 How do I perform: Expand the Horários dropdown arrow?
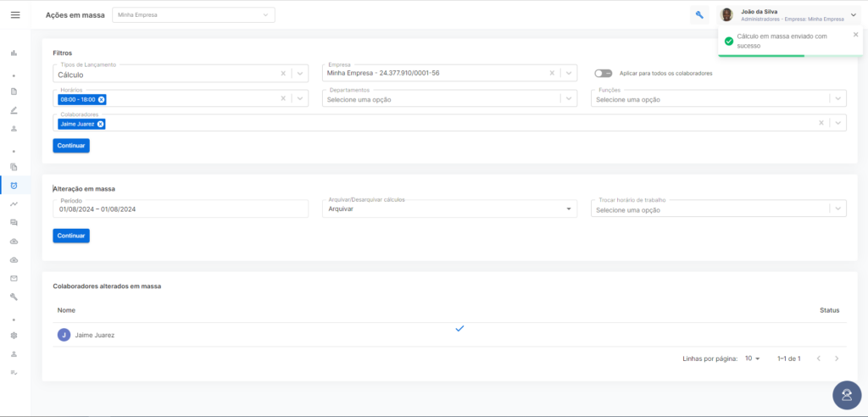point(299,98)
